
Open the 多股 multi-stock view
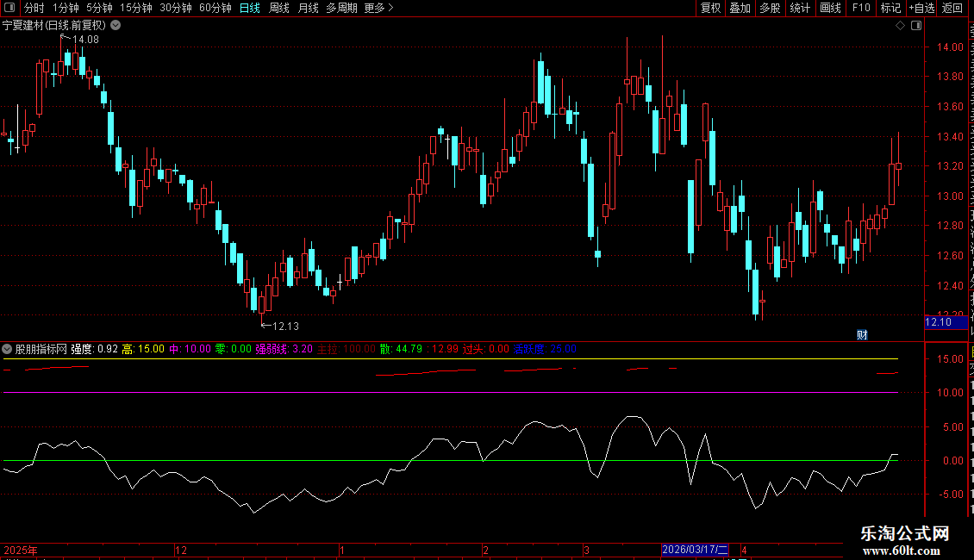point(771,8)
